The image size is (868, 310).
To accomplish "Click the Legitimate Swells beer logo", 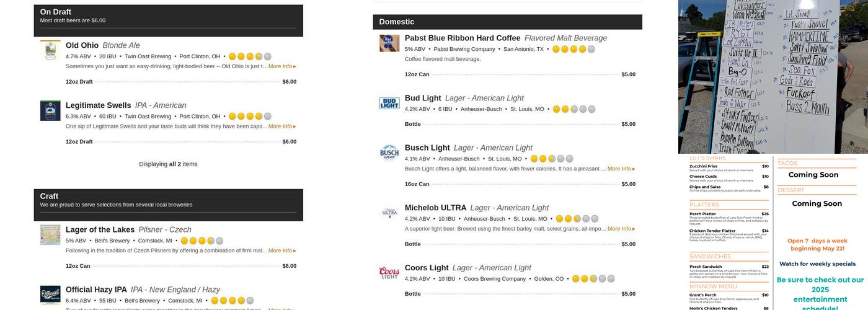I will click(x=50, y=110).
